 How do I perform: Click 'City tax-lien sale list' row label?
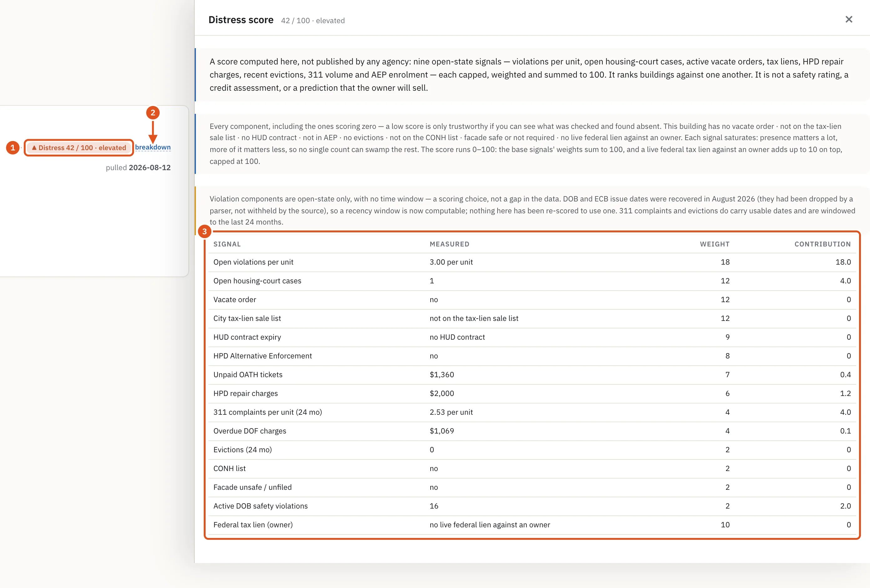coord(247,318)
